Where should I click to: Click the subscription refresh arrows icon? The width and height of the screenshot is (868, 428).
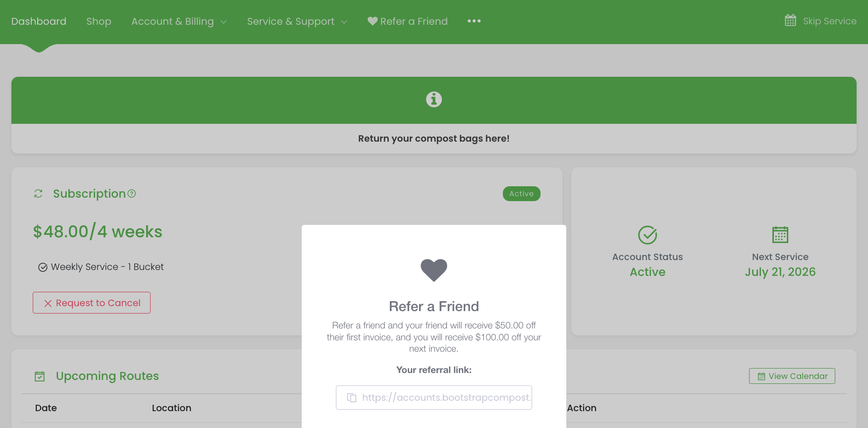coord(38,194)
